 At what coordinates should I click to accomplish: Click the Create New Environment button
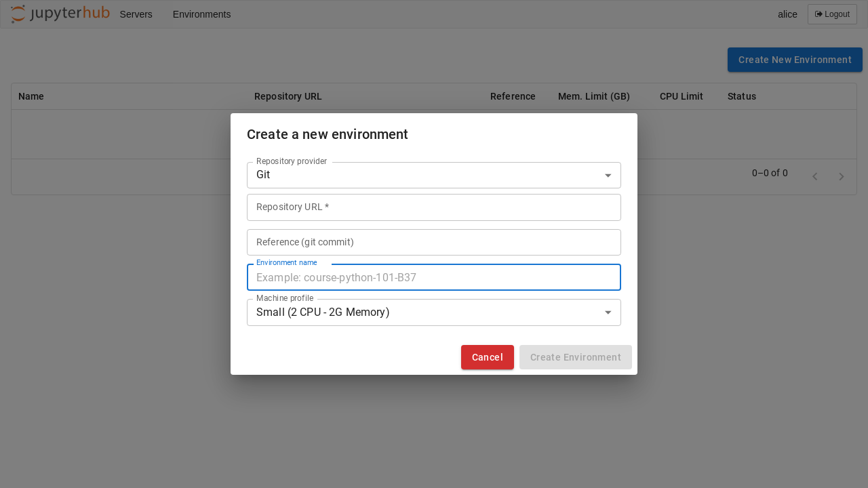click(795, 60)
